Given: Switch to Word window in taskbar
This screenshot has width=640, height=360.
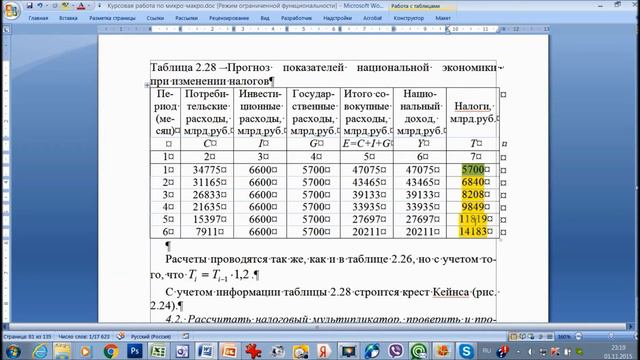Looking at the screenshot, I should click(x=206, y=351).
